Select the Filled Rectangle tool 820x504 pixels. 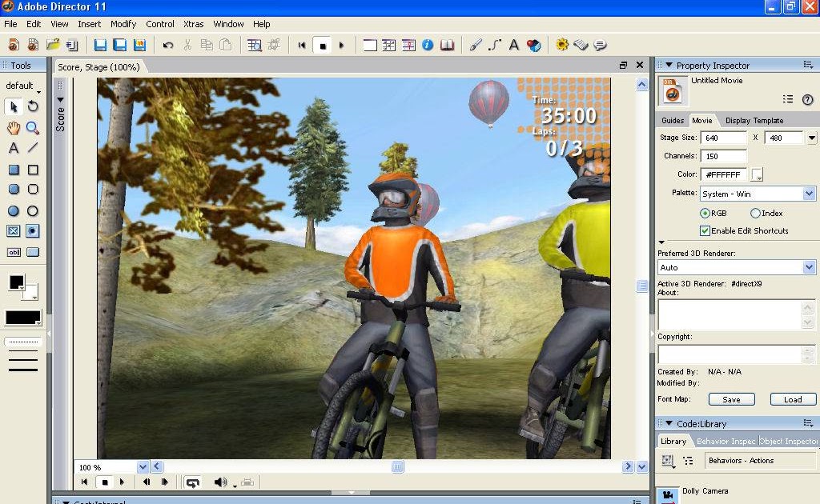coord(14,170)
